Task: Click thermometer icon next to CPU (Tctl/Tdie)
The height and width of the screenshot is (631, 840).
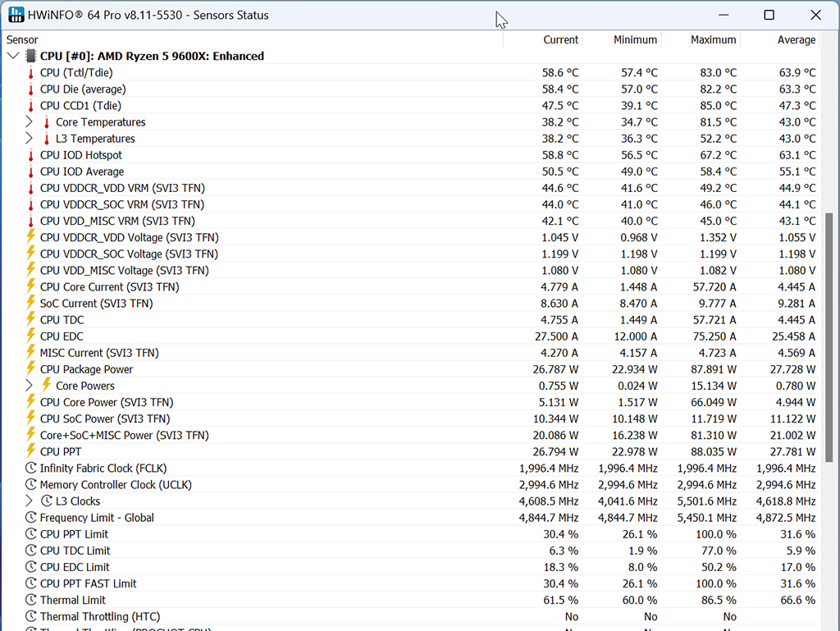Action: (30, 73)
